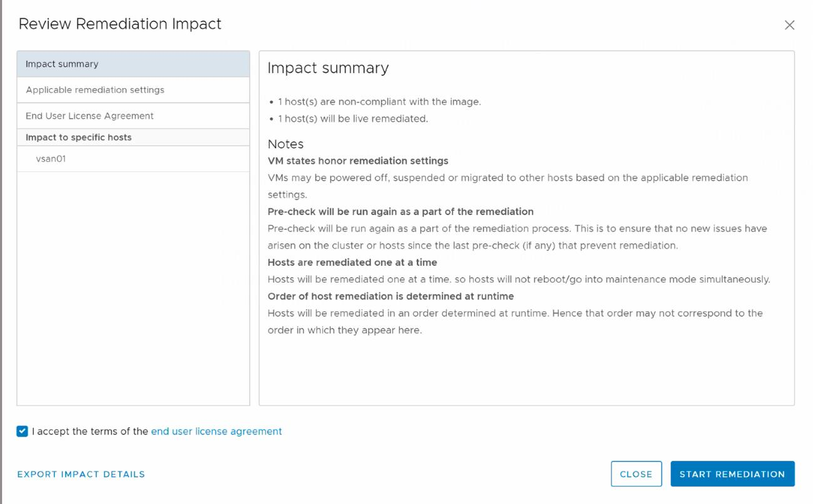The height and width of the screenshot is (504, 813).
Task: Click the Start Remediation button
Action: 732,474
